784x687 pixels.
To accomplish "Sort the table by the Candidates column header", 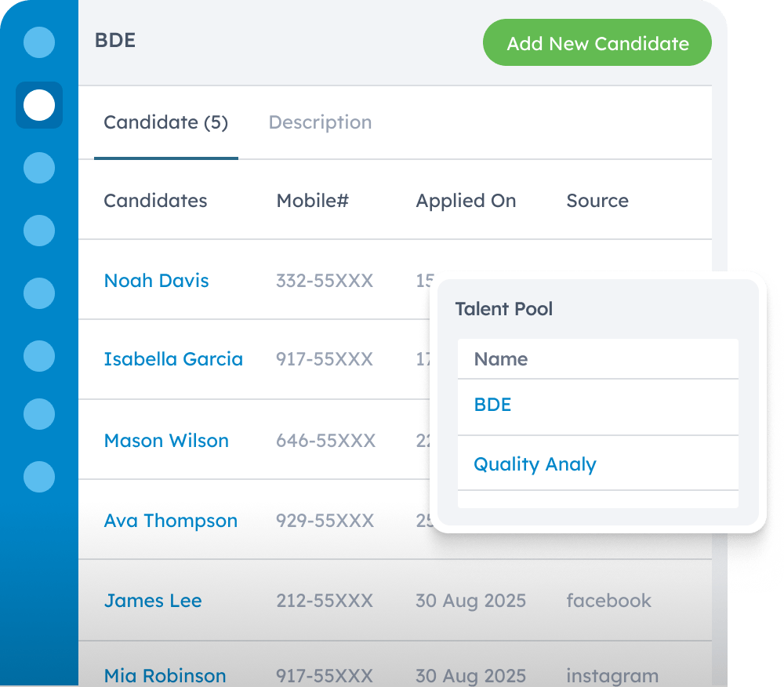I will pyautogui.click(x=155, y=201).
